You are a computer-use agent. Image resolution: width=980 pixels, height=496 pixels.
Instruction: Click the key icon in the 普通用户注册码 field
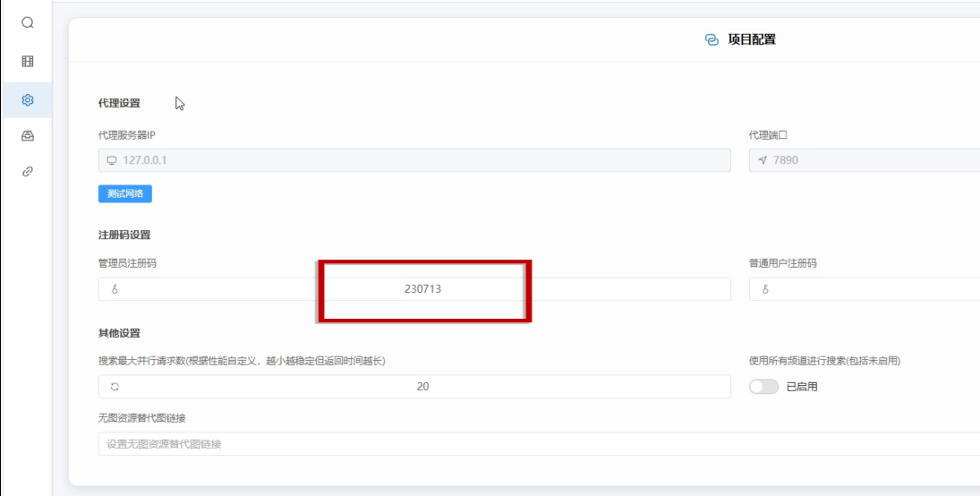764,289
